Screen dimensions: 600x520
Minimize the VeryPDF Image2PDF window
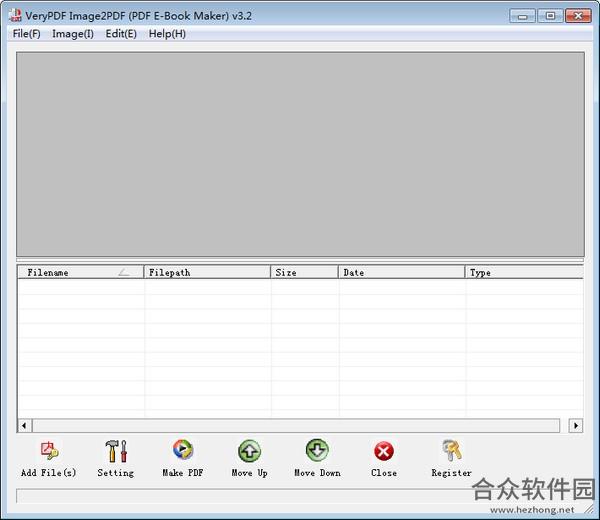coord(522,16)
